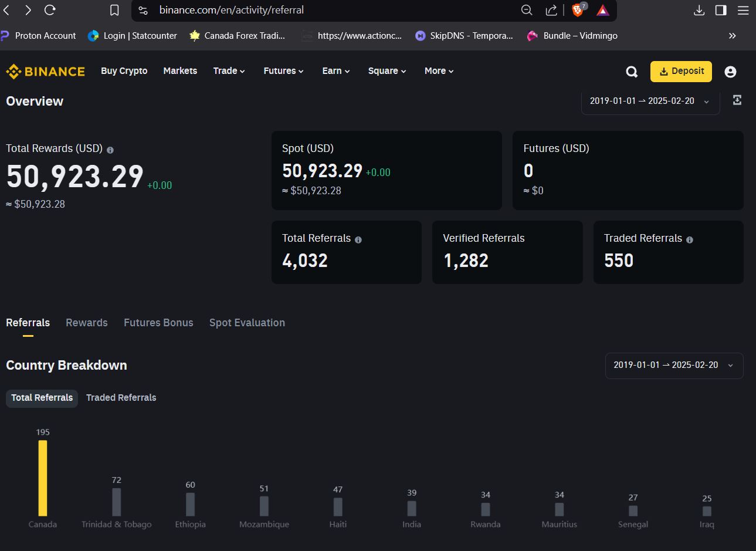Expand the Futures navigation dropdown

(x=283, y=71)
